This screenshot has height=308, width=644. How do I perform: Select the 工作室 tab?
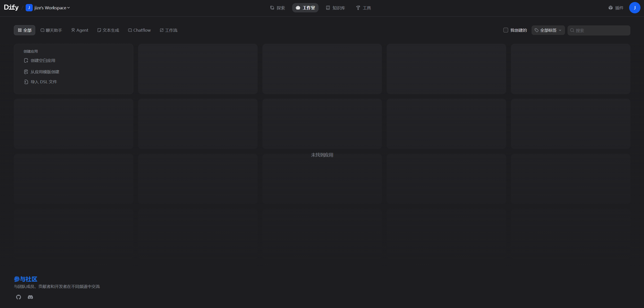[305, 8]
